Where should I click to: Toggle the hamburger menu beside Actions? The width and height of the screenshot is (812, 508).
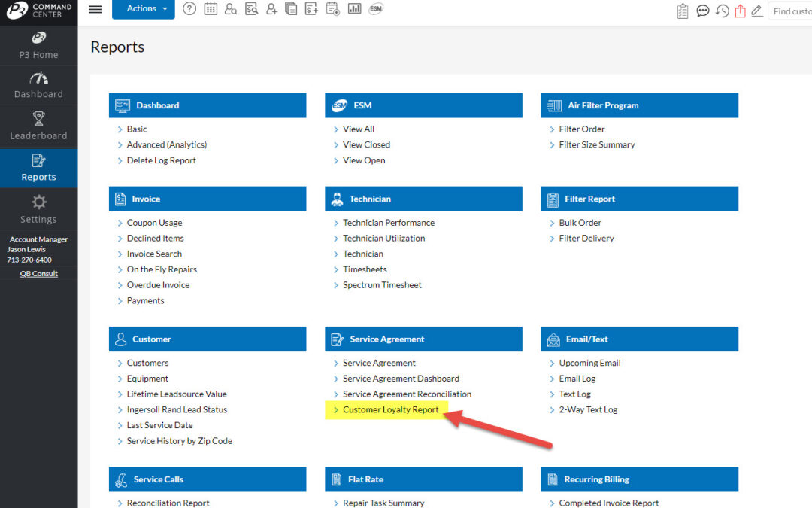click(x=95, y=9)
